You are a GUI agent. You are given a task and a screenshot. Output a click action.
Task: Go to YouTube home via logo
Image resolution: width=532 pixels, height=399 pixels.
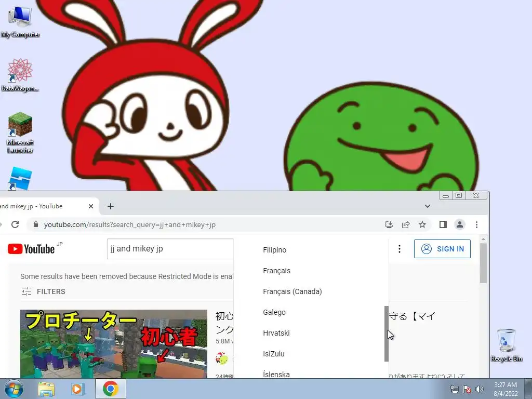(x=31, y=249)
